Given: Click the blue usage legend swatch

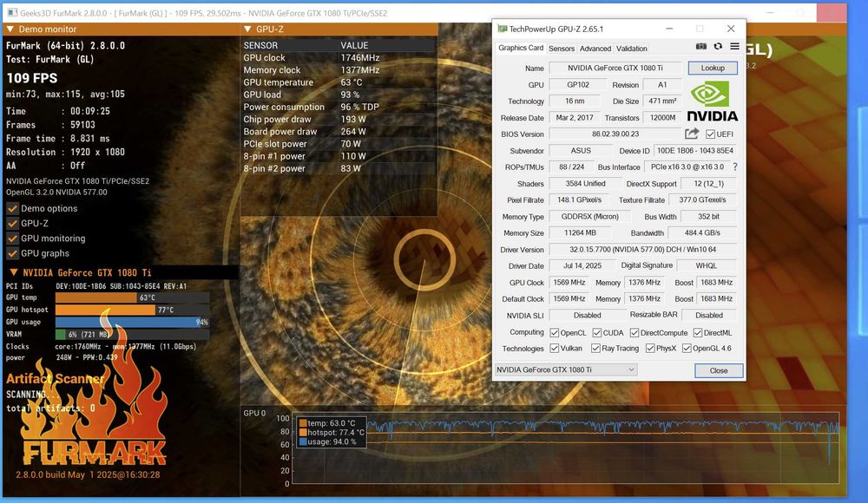Looking at the screenshot, I should coord(303,441).
